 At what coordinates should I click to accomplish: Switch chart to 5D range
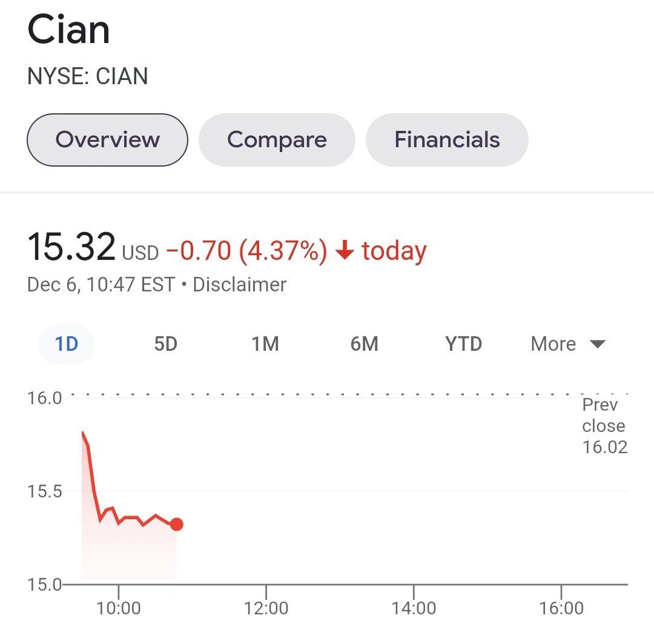(165, 344)
